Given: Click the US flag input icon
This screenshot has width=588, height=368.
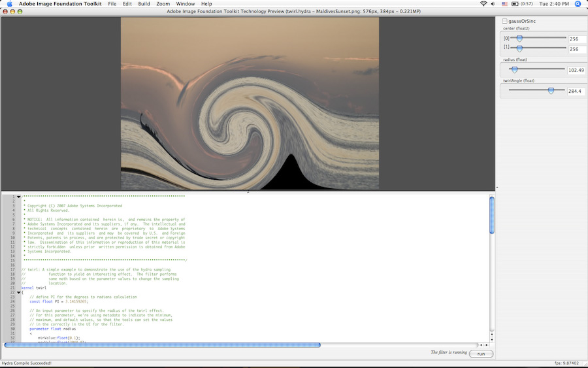Looking at the screenshot, I should point(505,4).
